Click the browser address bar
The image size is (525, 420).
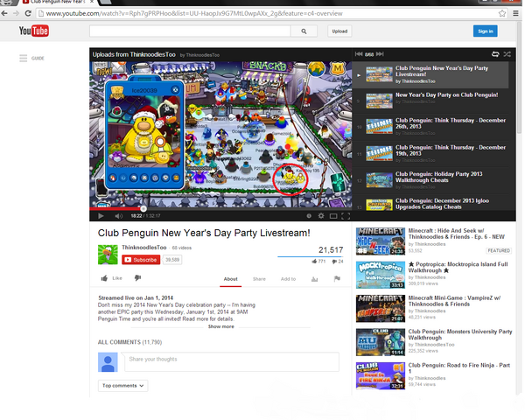point(267,13)
